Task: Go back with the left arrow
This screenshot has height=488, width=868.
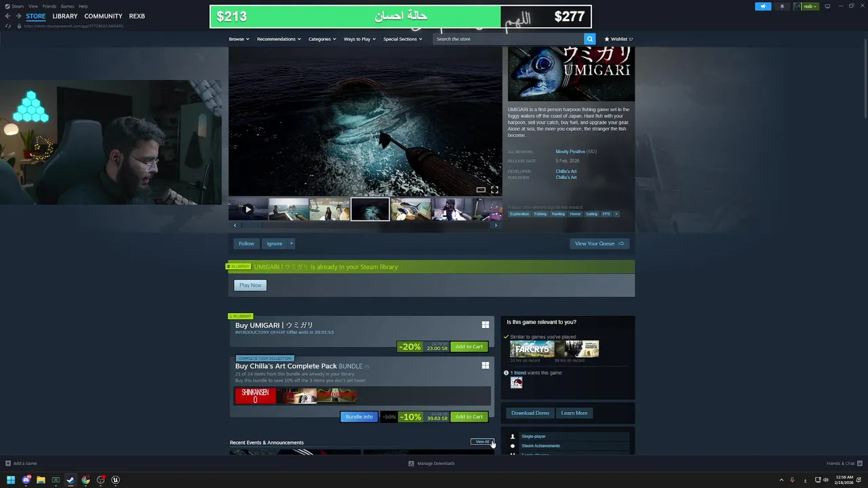Action: [8, 16]
